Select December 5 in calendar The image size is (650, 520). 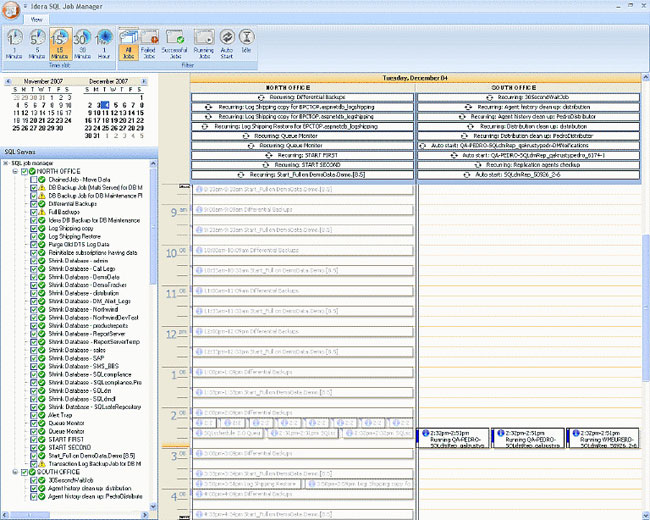(116, 105)
